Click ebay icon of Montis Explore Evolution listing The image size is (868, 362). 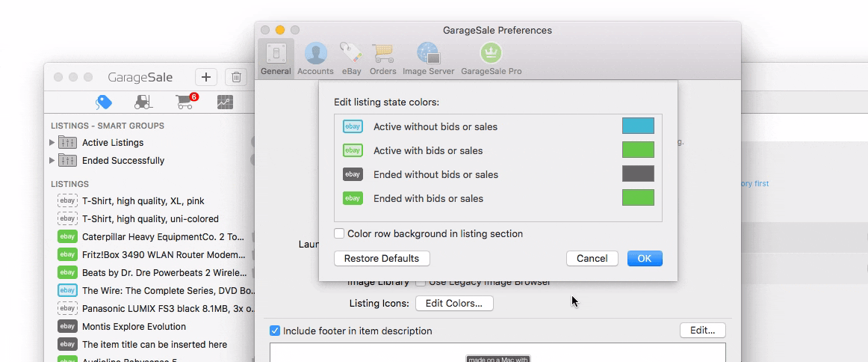67,326
